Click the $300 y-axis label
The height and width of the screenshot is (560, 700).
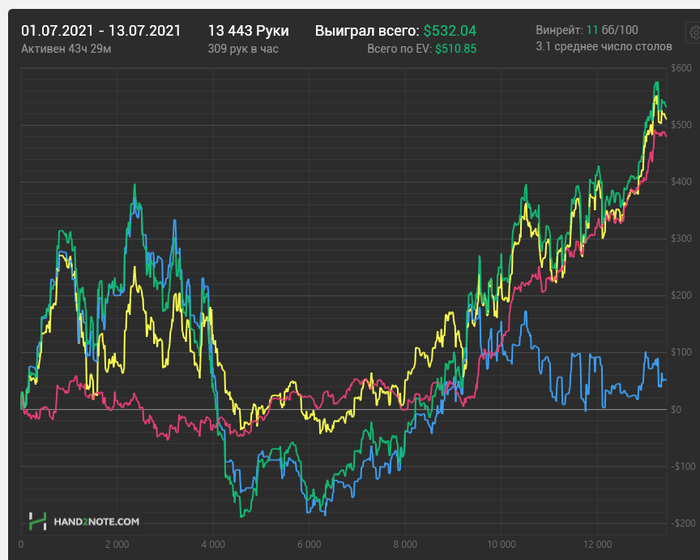pos(681,238)
